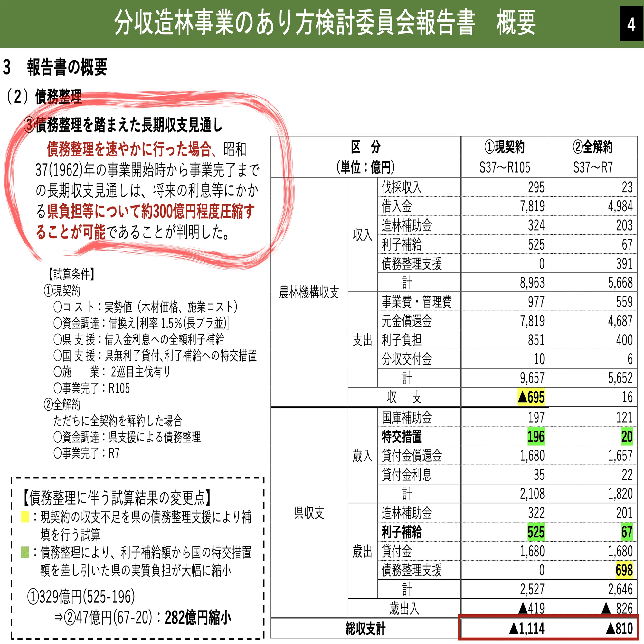Viewport: 644px width, 644px height.
Task: Click the ▲1,114 total in red box
Action: (x=527, y=629)
